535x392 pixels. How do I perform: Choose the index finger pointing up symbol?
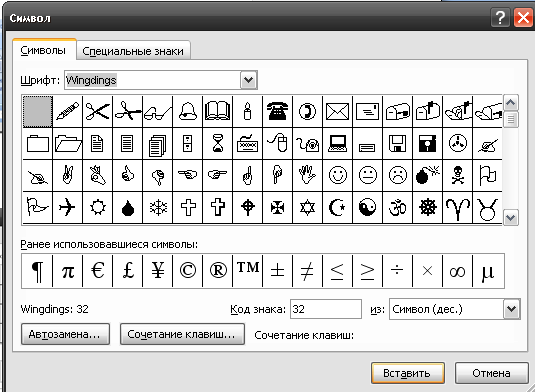click(x=248, y=175)
